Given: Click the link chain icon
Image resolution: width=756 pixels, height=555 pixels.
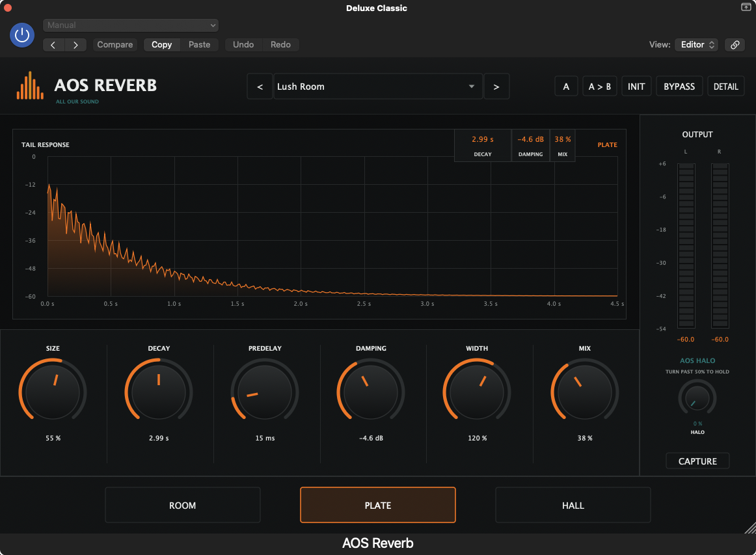Looking at the screenshot, I should 735,45.
